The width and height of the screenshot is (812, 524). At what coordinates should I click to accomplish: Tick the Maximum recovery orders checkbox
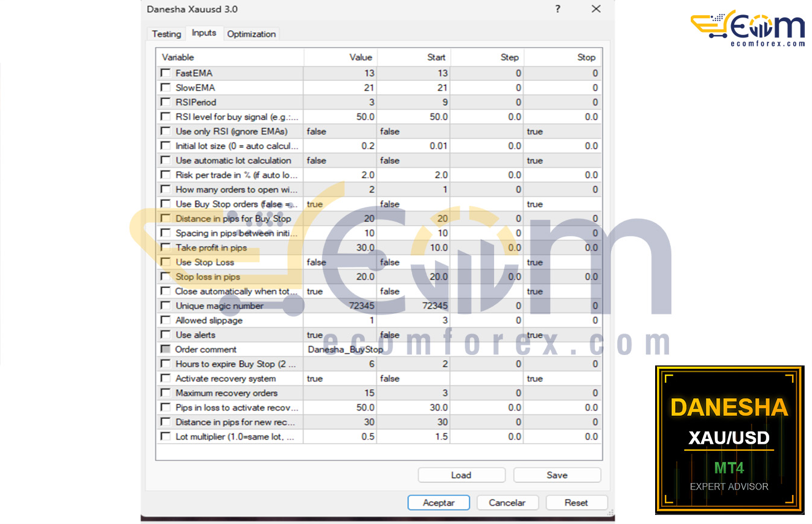coord(166,393)
